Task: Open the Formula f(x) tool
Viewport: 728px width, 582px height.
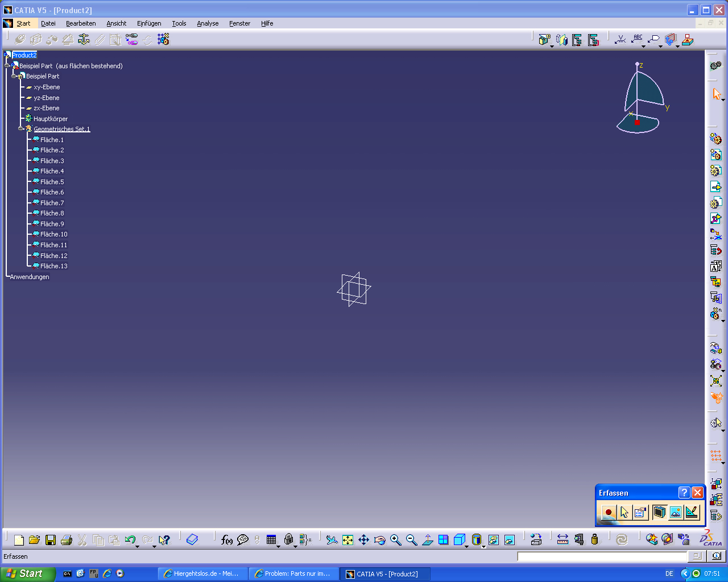Action: pos(226,540)
